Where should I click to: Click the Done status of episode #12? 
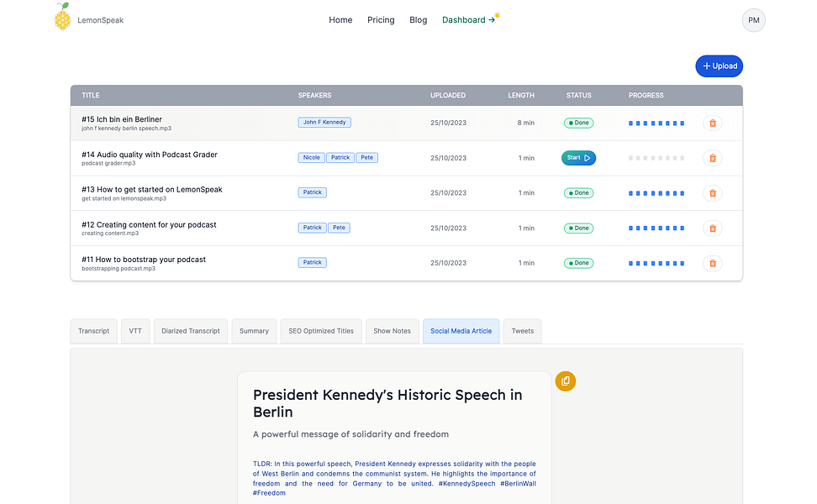click(x=578, y=228)
